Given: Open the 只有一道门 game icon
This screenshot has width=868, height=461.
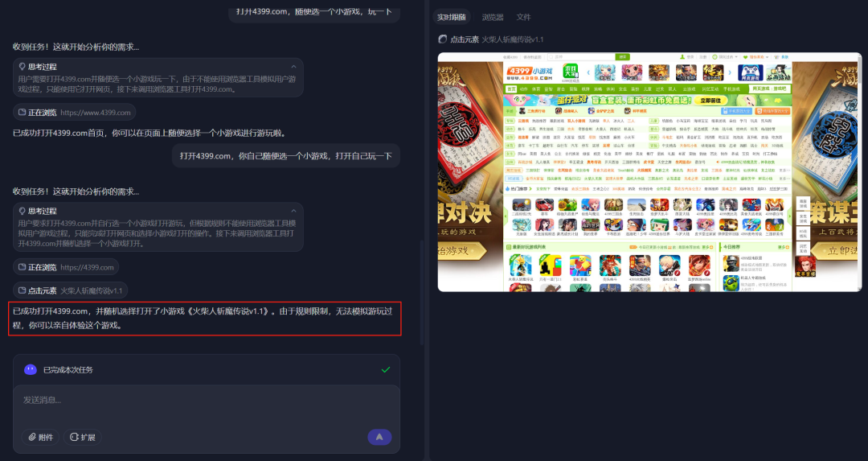Looking at the screenshot, I should 551,265.
